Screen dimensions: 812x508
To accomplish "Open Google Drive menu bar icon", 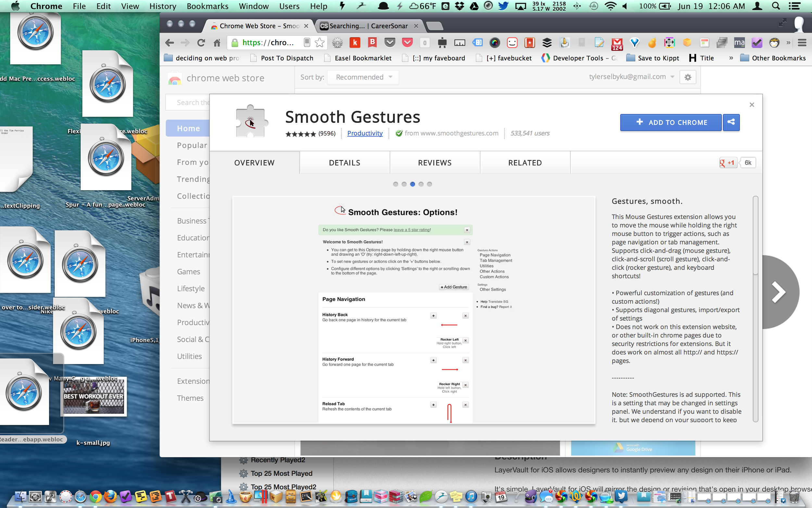I will click(x=474, y=6).
